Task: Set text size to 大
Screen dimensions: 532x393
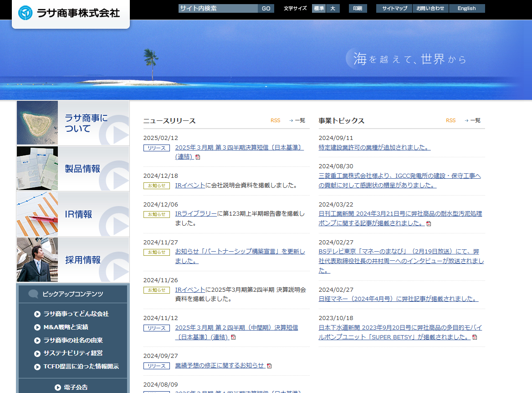Action: (x=333, y=9)
